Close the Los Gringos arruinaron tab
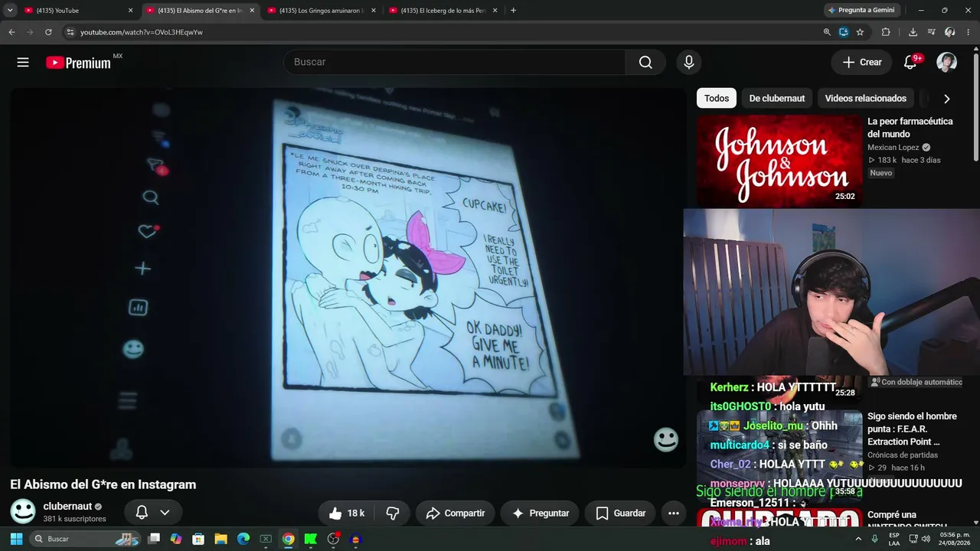Screen dimensions: 980x551 pos(373,11)
